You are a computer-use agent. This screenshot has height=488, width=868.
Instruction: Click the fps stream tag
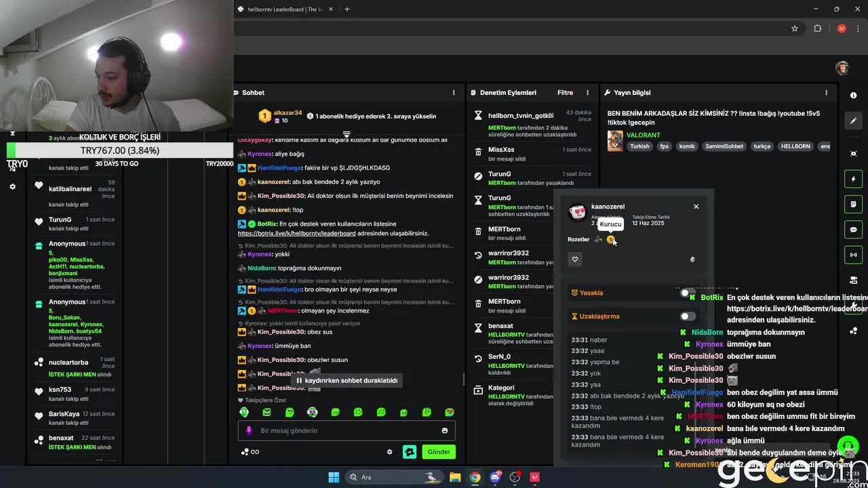(665, 146)
